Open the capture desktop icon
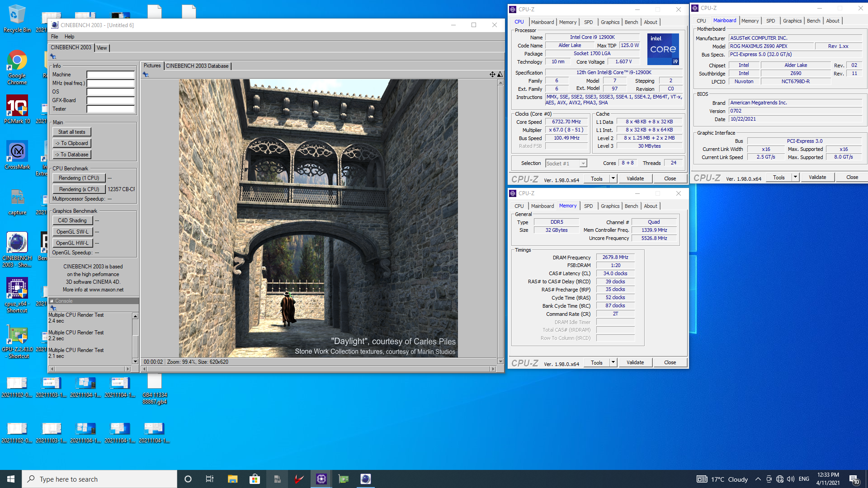 17,202
